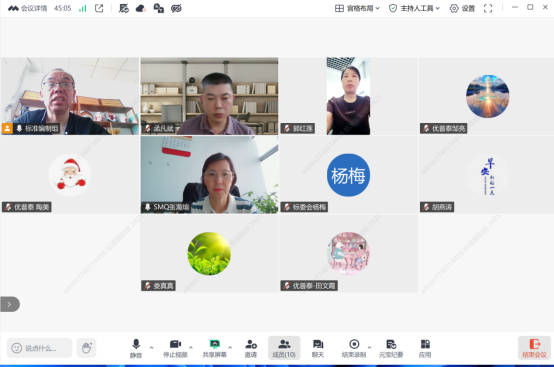Raise hand with the hand icon
This screenshot has width=554, height=367.
click(87, 348)
